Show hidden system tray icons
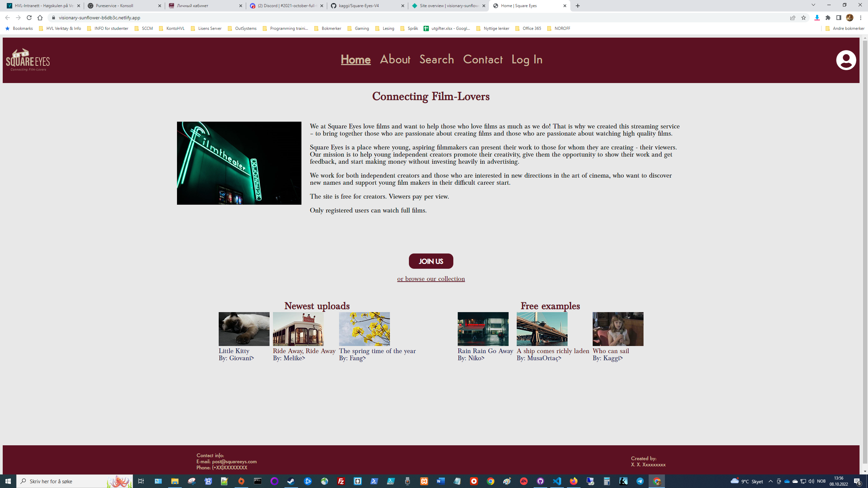Screen dimensions: 868x488 [770, 481]
